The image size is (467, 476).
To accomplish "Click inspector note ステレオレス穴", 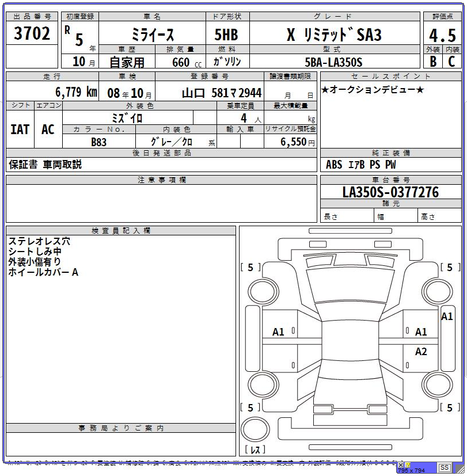I will 39,241.
